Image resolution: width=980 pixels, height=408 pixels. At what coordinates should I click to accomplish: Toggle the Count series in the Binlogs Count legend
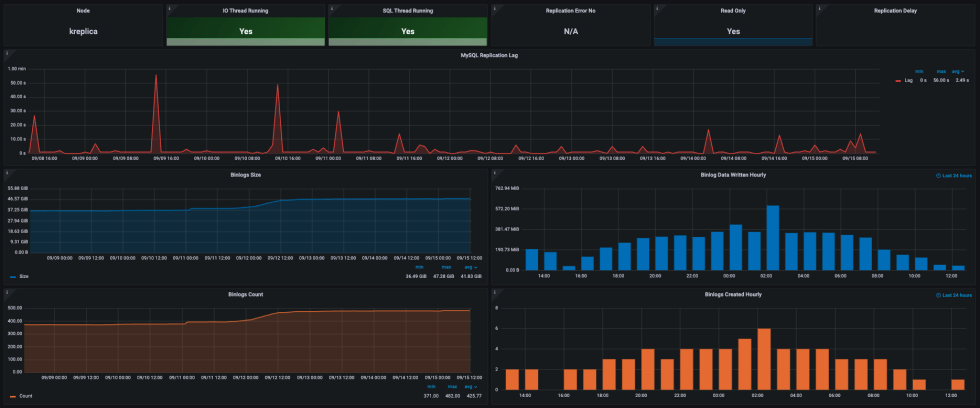(x=26, y=397)
